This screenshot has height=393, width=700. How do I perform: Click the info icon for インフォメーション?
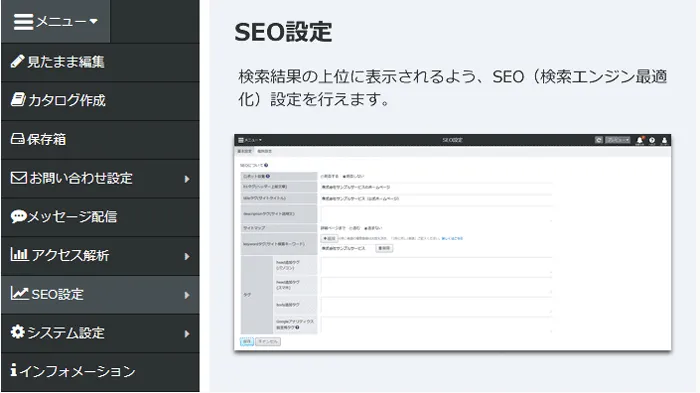click(x=14, y=370)
